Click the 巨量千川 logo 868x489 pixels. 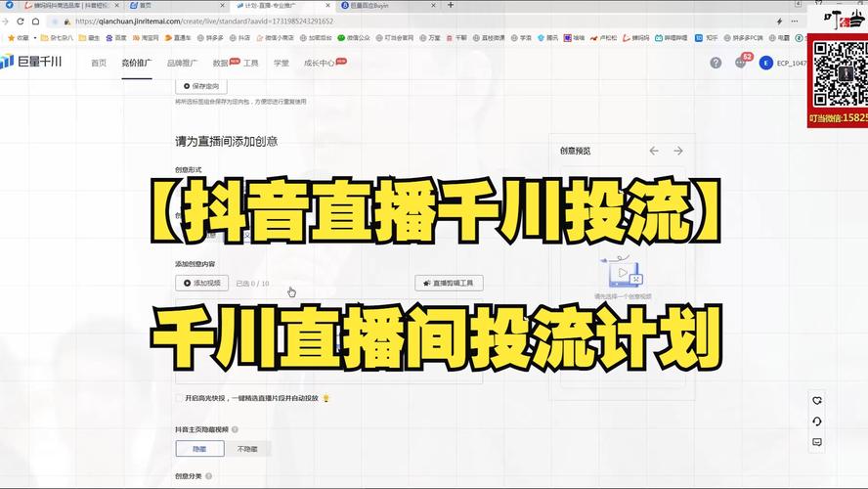[31, 62]
